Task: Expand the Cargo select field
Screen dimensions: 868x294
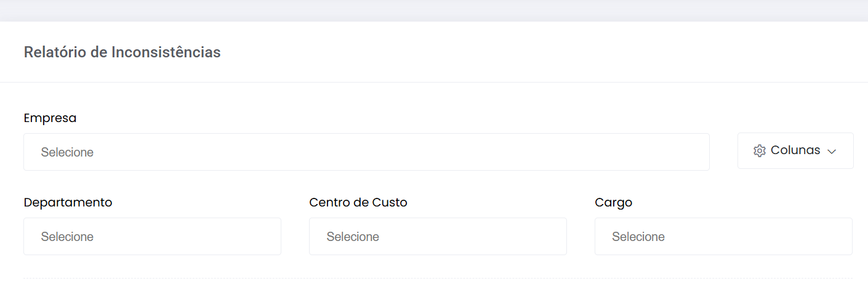Action: [723, 236]
